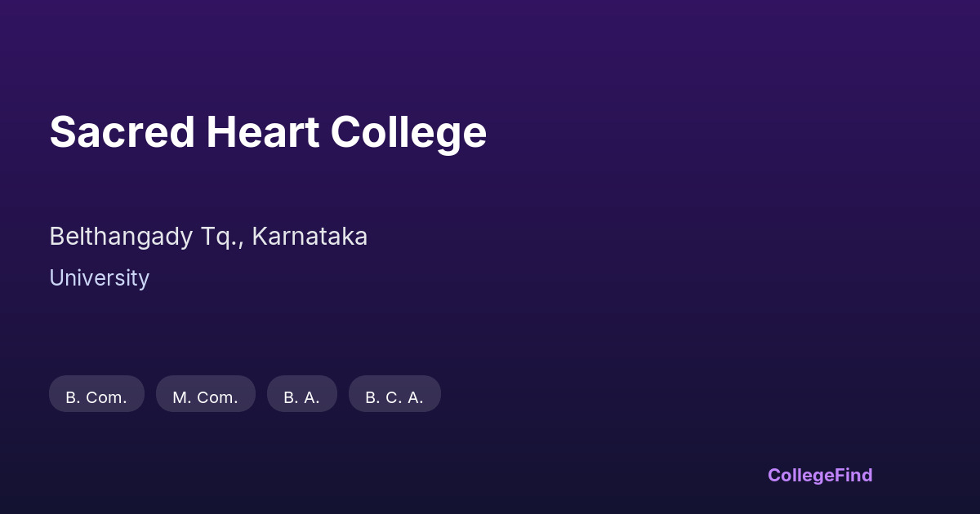This screenshot has width=980, height=514.
Task: Click the word Karnataka in the location
Action: point(310,237)
